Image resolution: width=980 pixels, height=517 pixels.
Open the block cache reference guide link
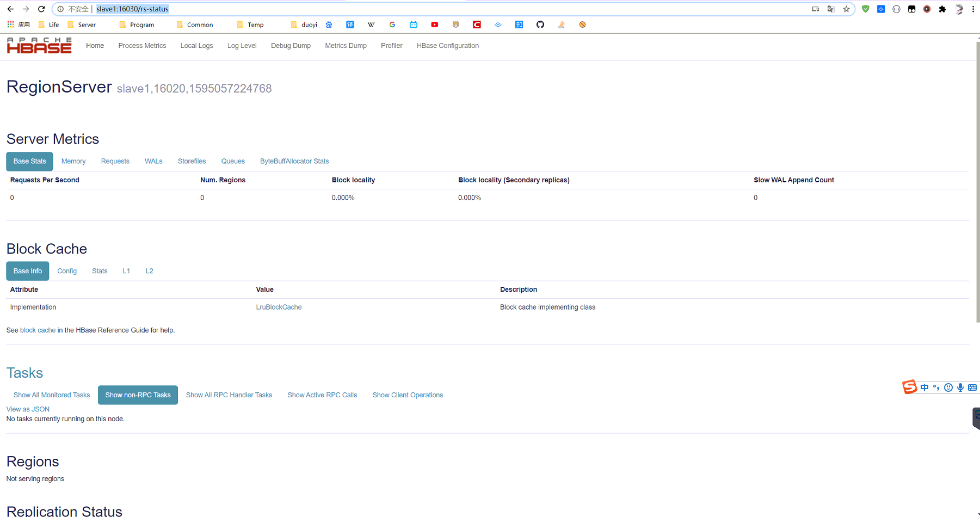coord(38,330)
